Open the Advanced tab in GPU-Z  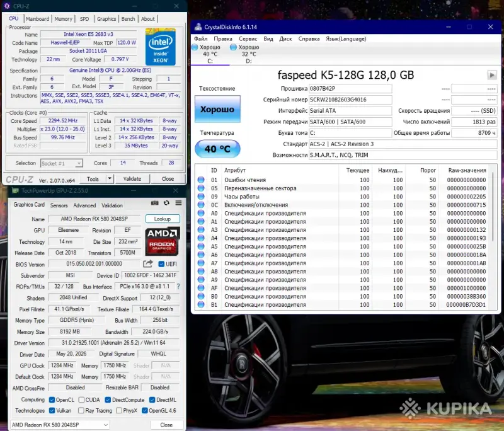[84, 205]
